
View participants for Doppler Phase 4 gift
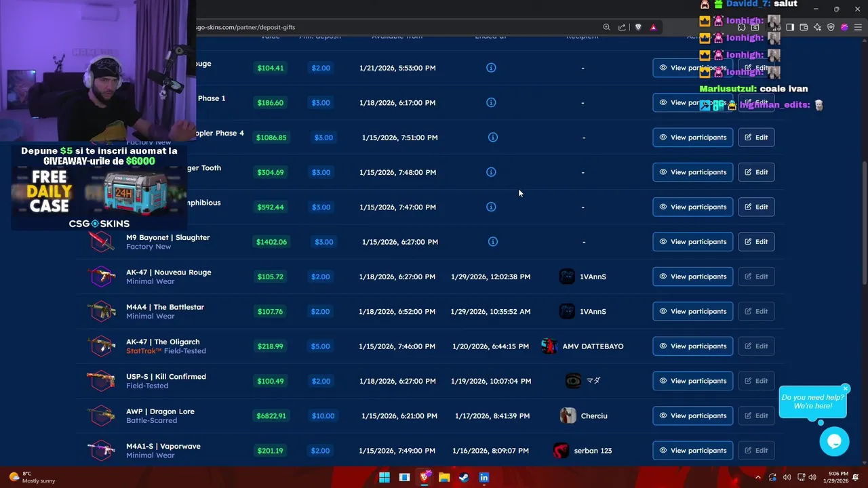tap(692, 138)
